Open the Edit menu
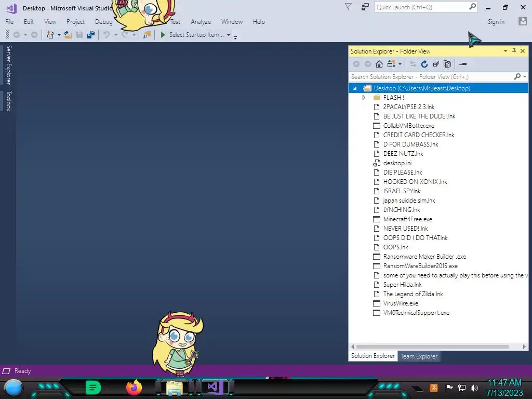The image size is (532, 399). [x=29, y=22]
